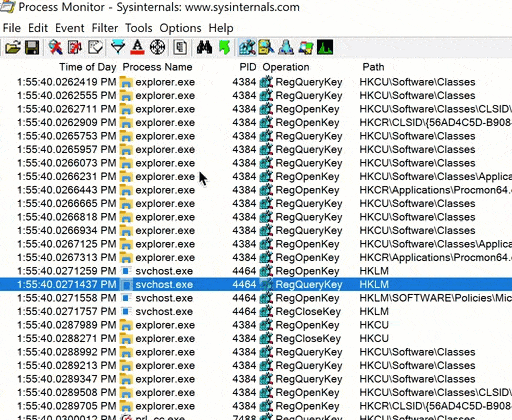Image resolution: width=512 pixels, height=420 pixels.
Task: Click the Open log file toolbar icon
Action: (13, 48)
